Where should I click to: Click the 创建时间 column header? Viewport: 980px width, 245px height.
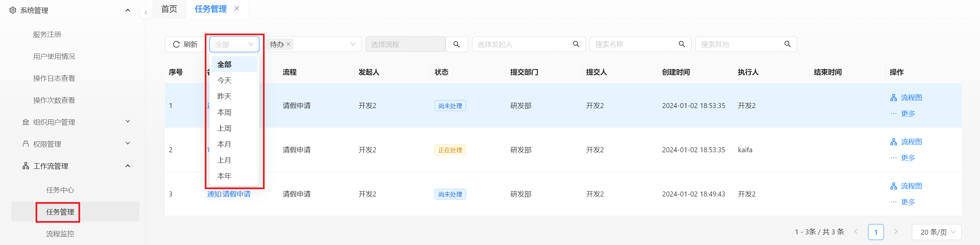click(675, 72)
